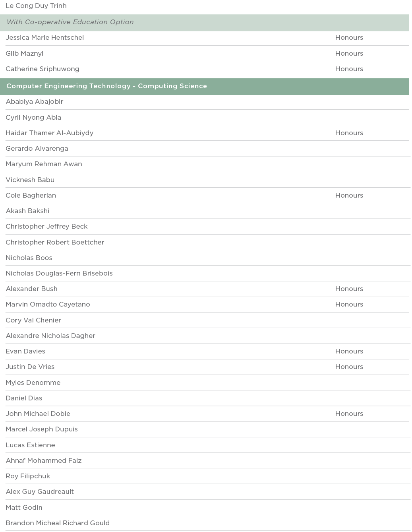Viewport: 412px width, 532px height.
Task: Select the name Maryum Rehman Awan
Action: pos(44,164)
